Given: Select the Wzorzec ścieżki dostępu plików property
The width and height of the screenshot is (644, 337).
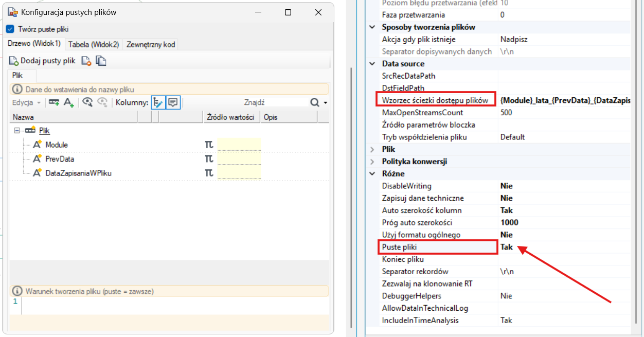Looking at the screenshot, I should click(x=435, y=100).
